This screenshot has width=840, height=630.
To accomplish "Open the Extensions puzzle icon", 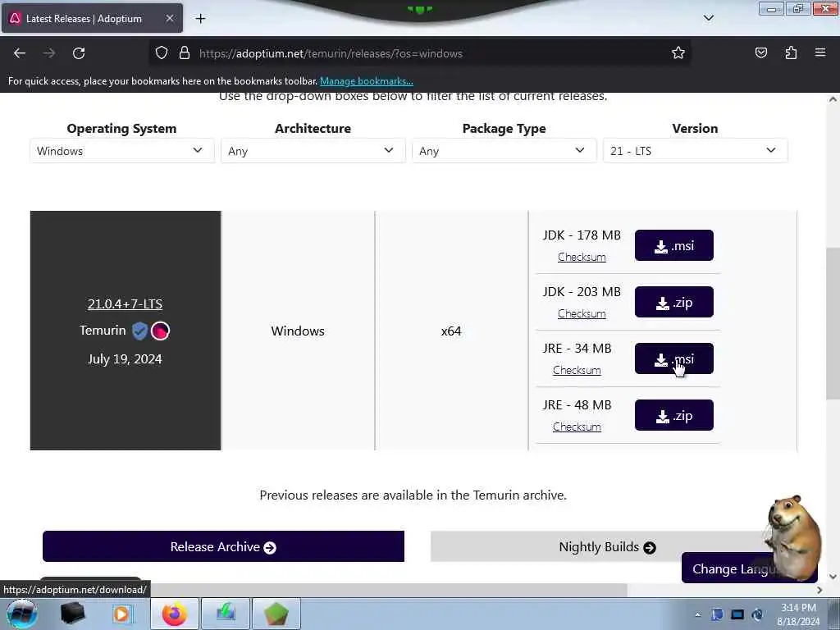I will click(791, 53).
